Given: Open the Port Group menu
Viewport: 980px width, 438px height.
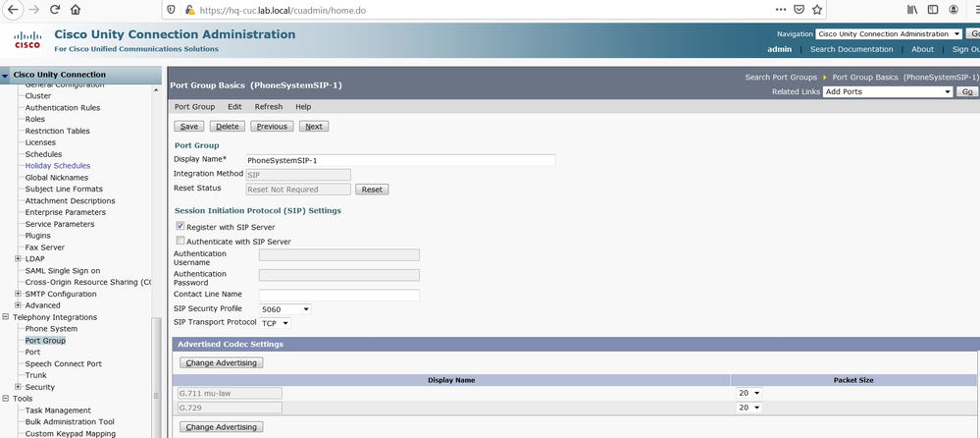Looking at the screenshot, I should [194, 107].
